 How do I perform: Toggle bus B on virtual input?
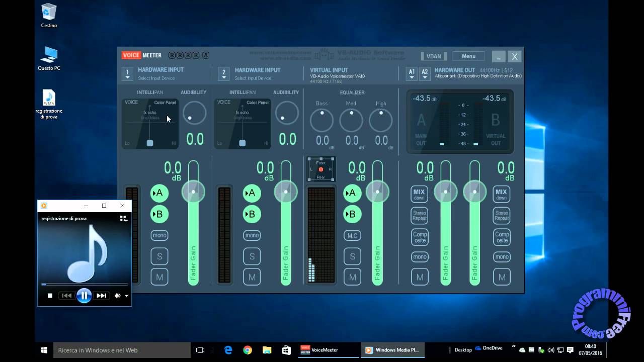(352, 214)
